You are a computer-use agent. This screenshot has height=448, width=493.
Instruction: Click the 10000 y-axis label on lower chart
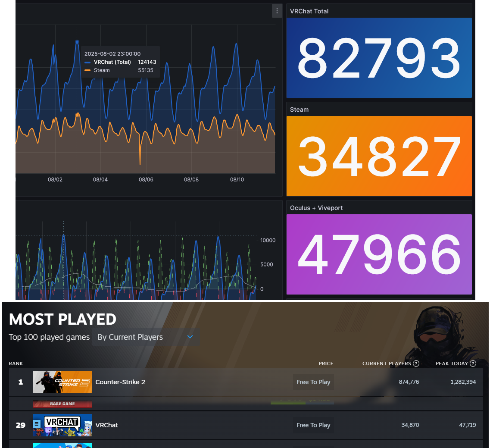(268, 240)
